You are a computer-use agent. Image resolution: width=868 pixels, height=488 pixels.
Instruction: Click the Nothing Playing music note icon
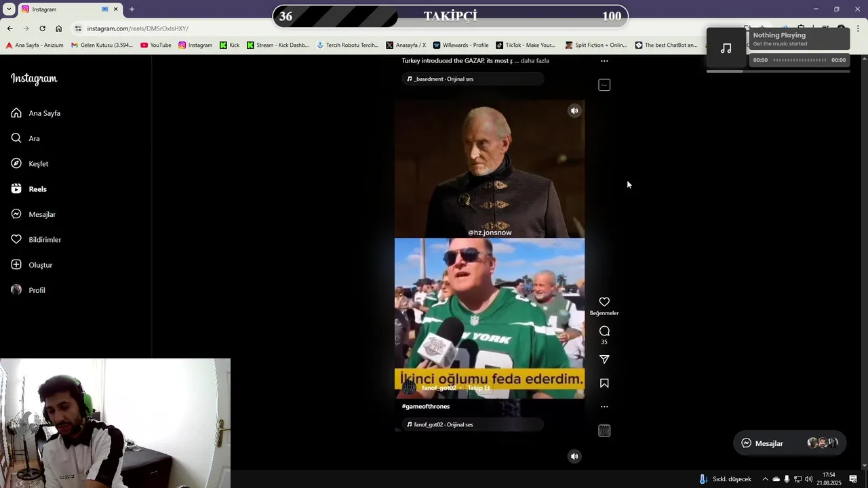click(x=726, y=48)
